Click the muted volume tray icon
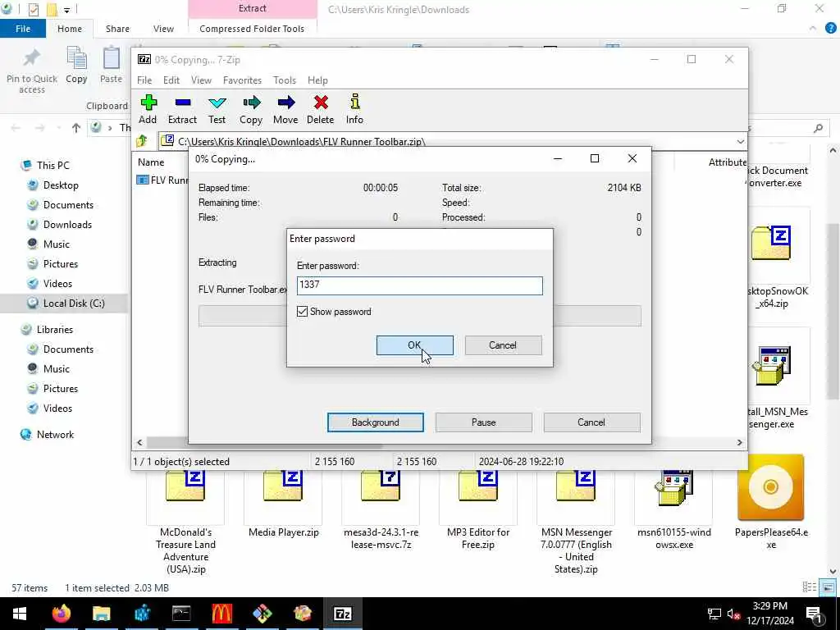This screenshot has width=840, height=630. [x=733, y=614]
